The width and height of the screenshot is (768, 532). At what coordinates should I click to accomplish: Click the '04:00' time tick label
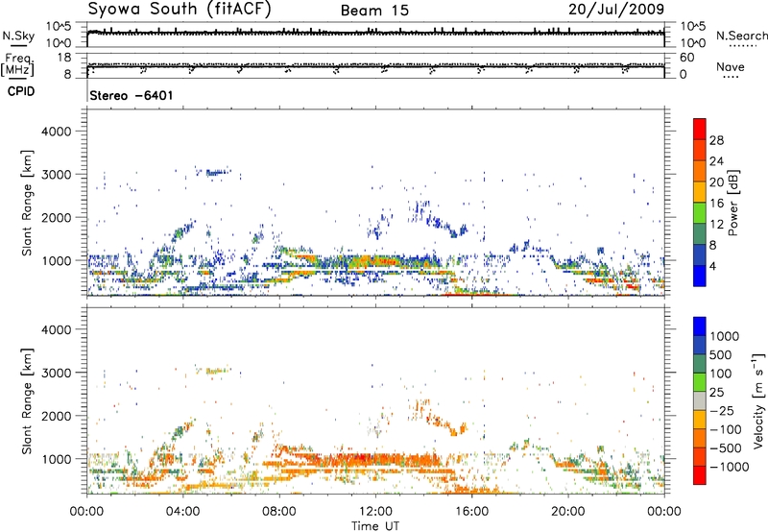pyautogui.click(x=183, y=512)
